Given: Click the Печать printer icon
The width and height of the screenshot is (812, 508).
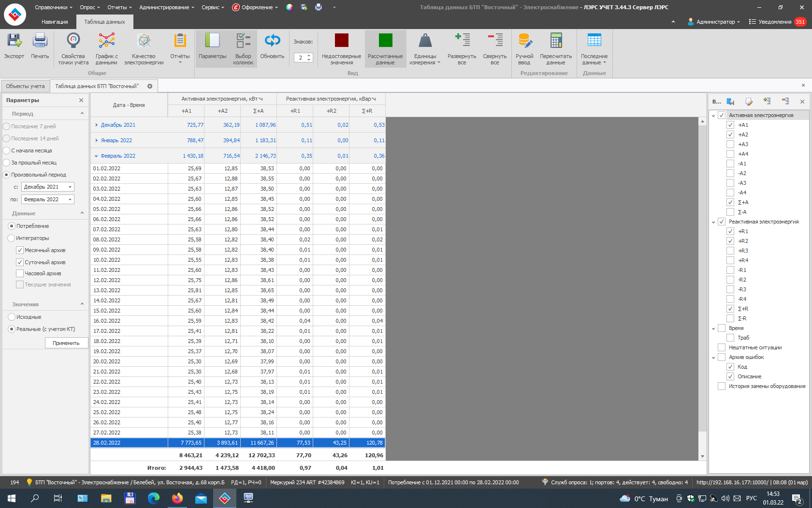Looking at the screenshot, I should tap(40, 41).
